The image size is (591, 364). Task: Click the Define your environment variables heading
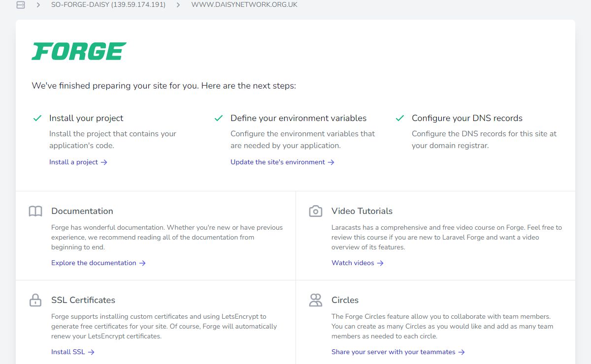tap(298, 118)
